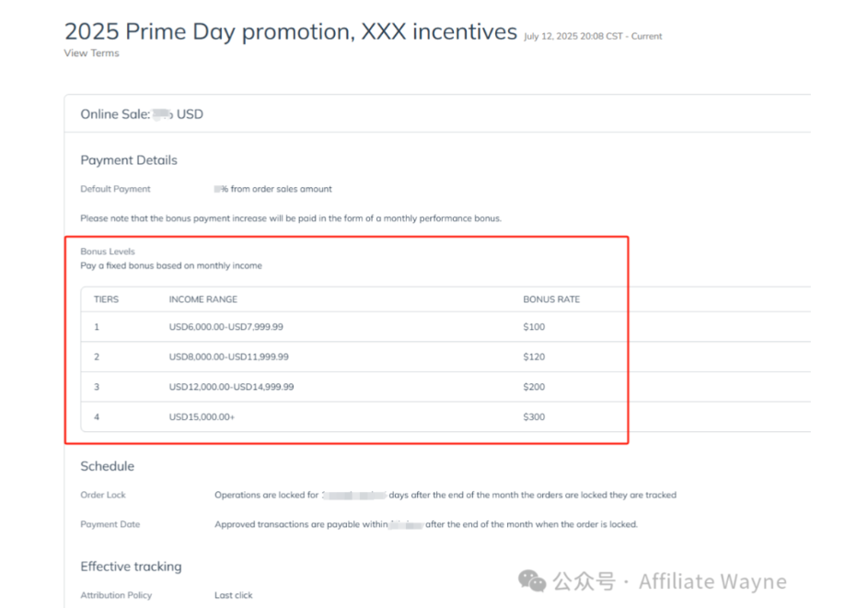The height and width of the screenshot is (608, 868).
Task: Select tier 2 row USD8,000.00-USD11,999.99
Action: [446, 357]
